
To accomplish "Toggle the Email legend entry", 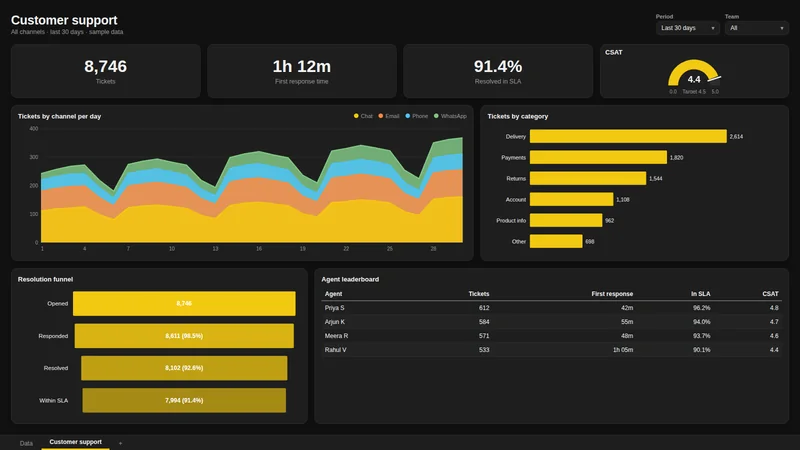I will coord(389,116).
